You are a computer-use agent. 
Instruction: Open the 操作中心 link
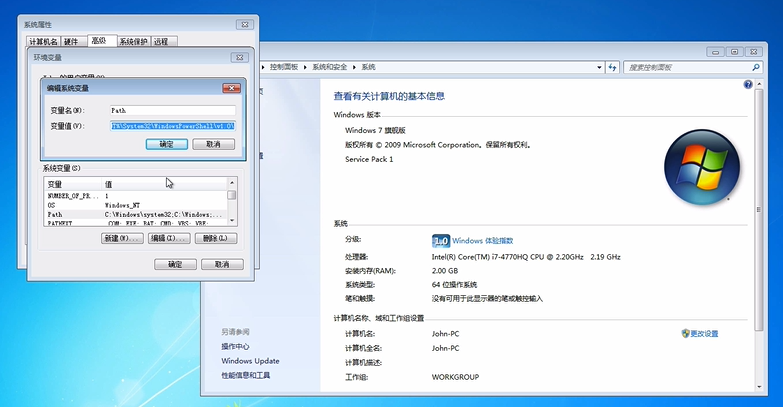(235, 347)
